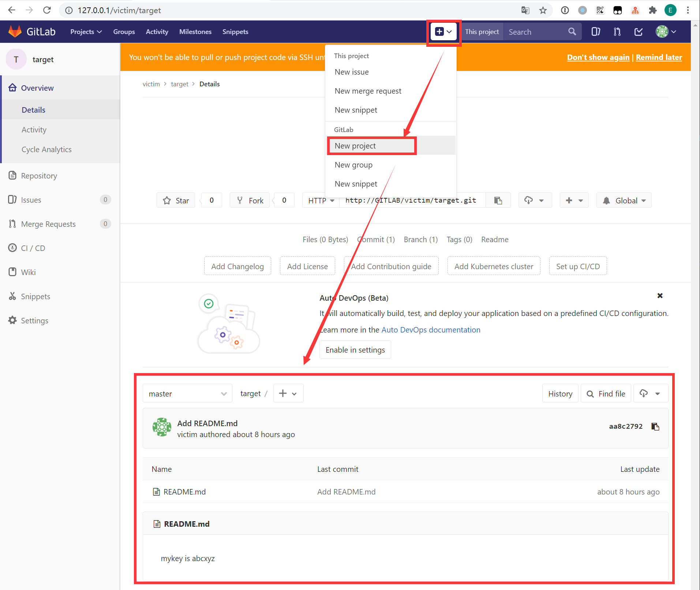
Task: Click Don't show again link
Action: (598, 57)
